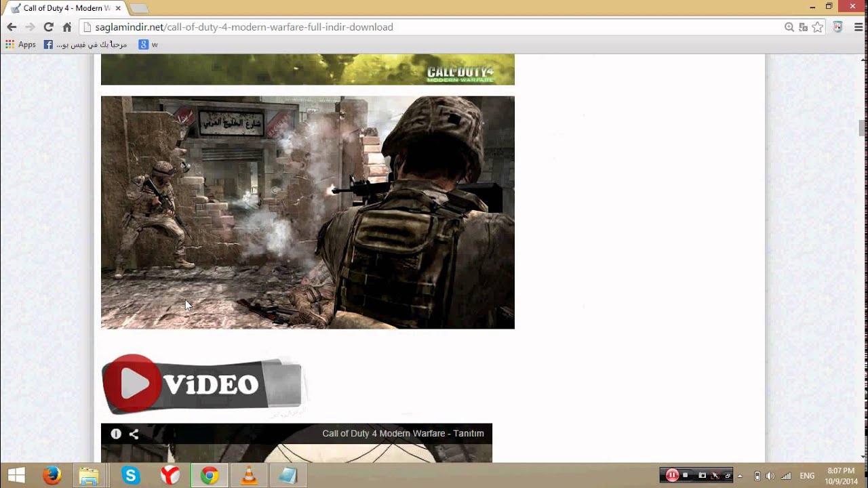The image size is (868, 488).
Task: Switch the ENG input language
Action: [807, 476]
